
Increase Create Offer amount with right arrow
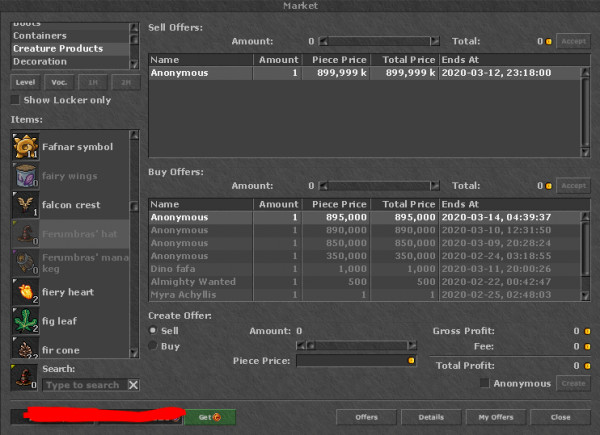(412, 345)
